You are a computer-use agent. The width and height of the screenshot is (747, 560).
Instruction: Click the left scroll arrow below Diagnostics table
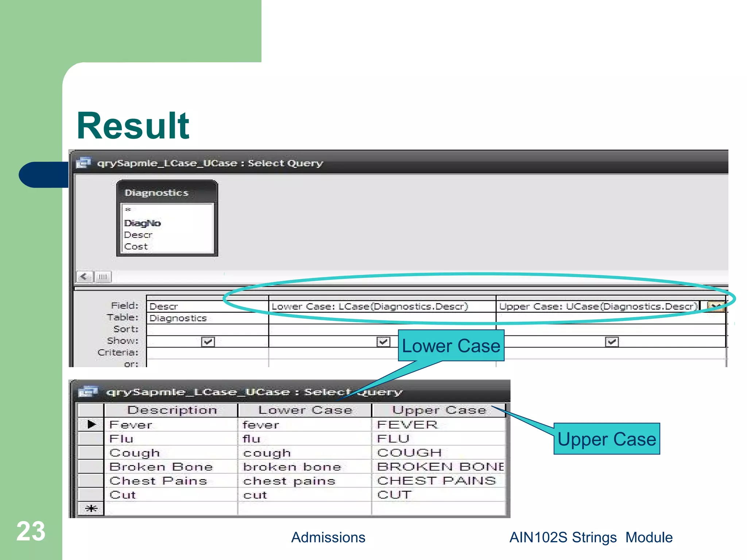pos(84,277)
